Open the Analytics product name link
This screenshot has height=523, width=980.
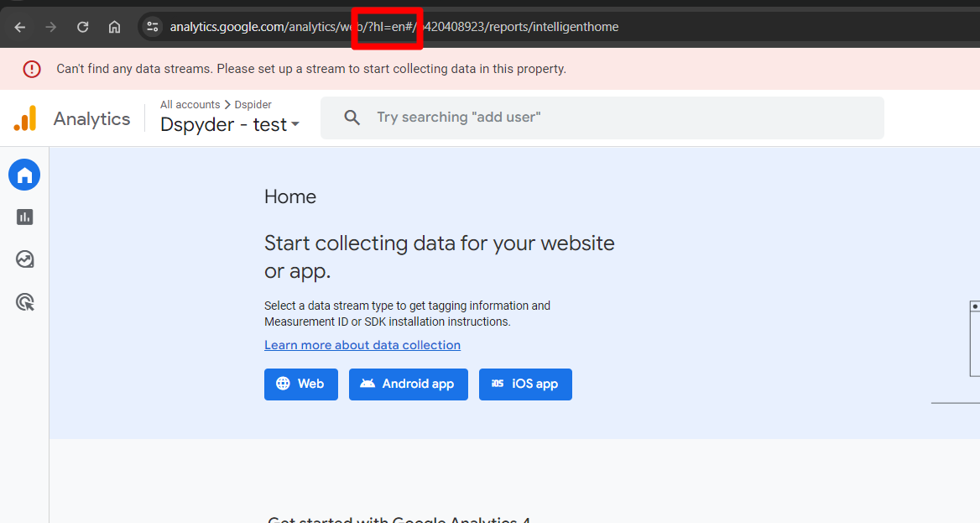tap(92, 119)
